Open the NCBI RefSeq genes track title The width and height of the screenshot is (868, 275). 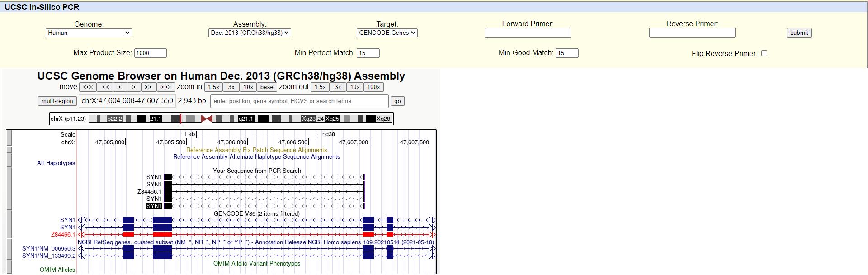pyautogui.click(x=256, y=242)
